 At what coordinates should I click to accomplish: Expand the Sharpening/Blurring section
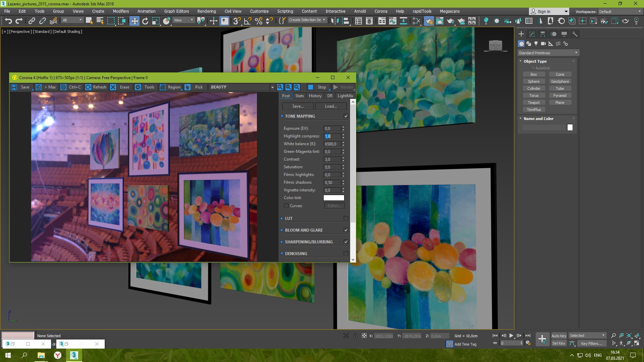[282, 242]
